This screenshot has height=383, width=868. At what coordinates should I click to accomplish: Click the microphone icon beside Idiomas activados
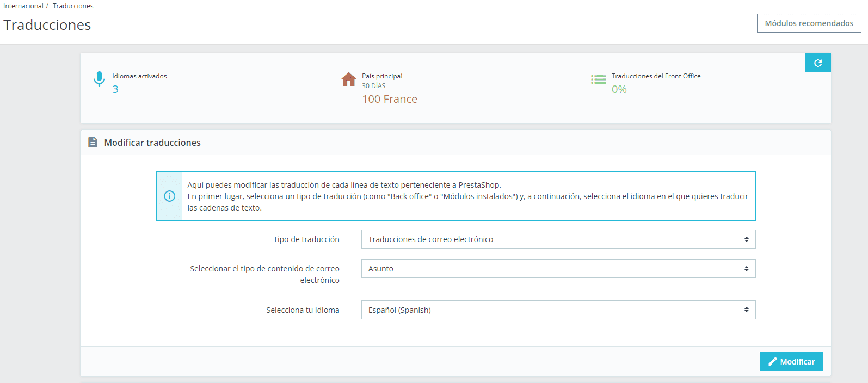tap(99, 79)
